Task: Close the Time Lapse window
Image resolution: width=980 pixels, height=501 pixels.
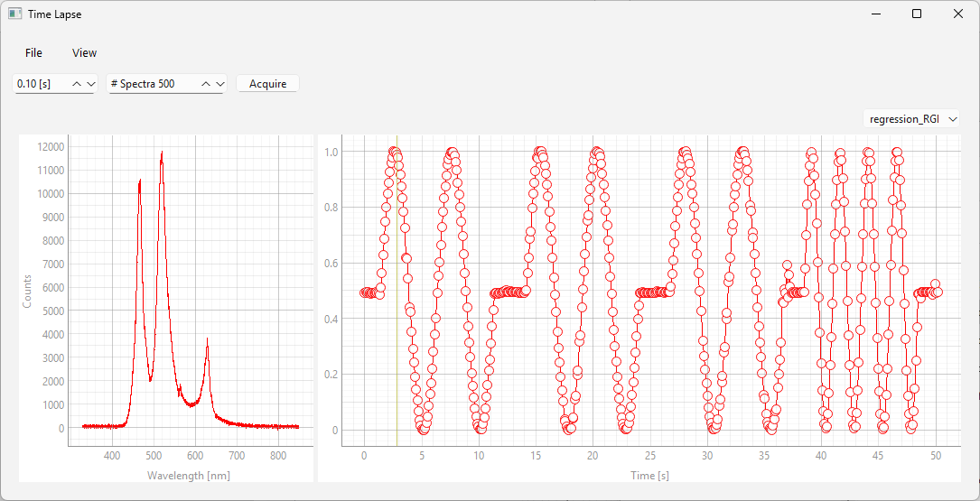Action: [957, 14]
